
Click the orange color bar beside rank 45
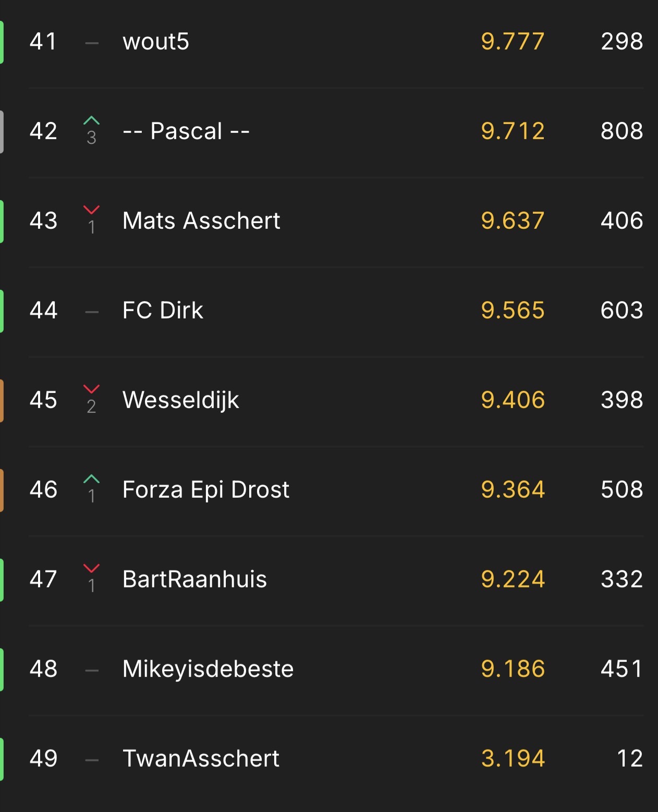2,401
